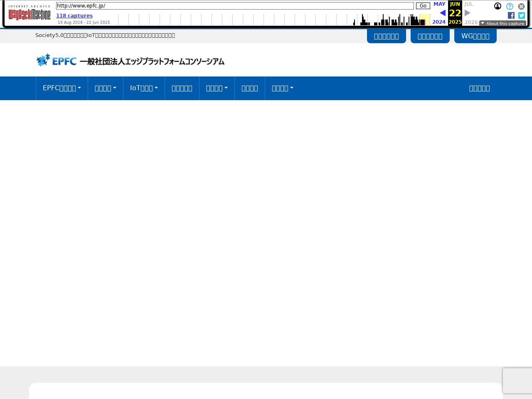Click the blue question-mark help icon

[510, 6]
